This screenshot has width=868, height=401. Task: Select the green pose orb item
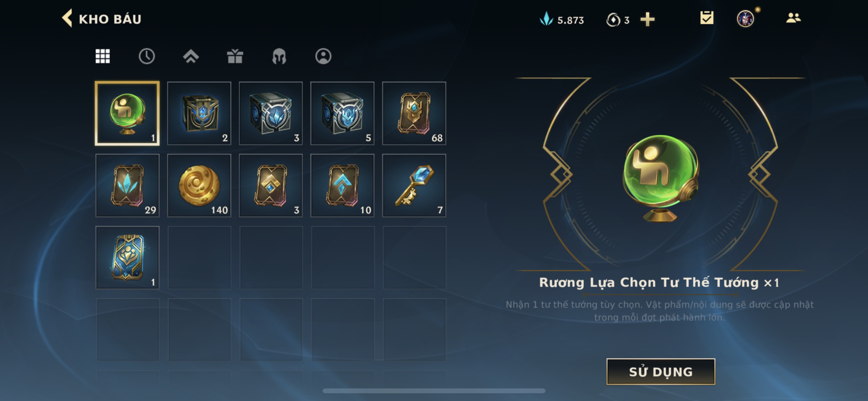(x=127, y=113)
